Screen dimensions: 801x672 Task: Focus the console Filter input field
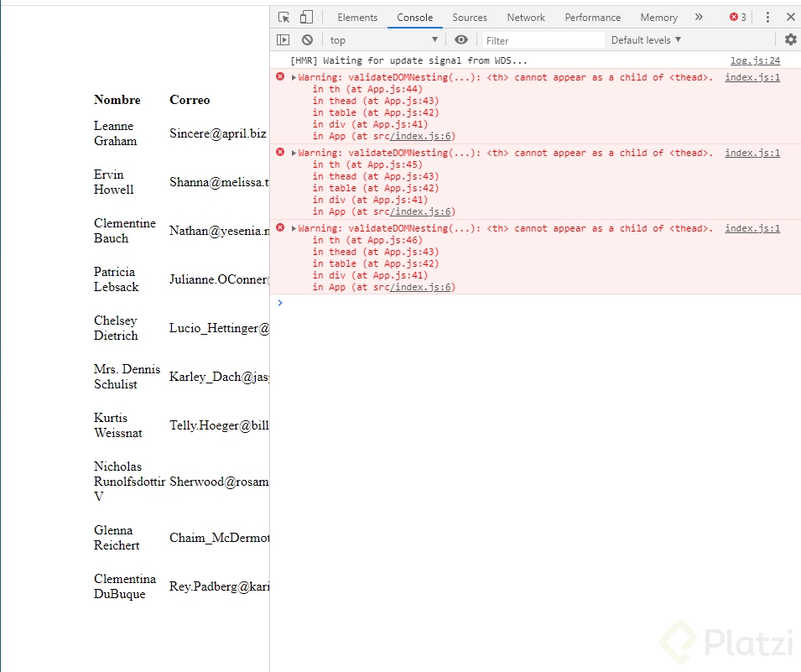pos(544,40)
